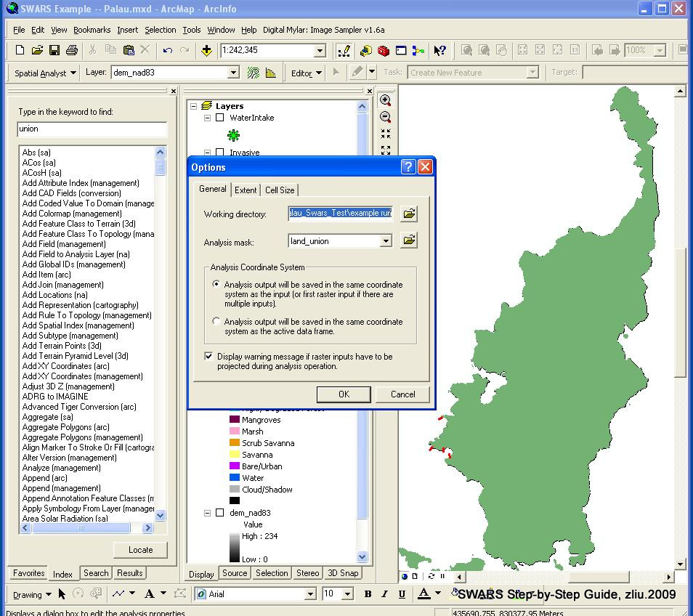Toggle the Invasive layer checkbox
This screenshot has width=693, height=616.
[219, 153]
